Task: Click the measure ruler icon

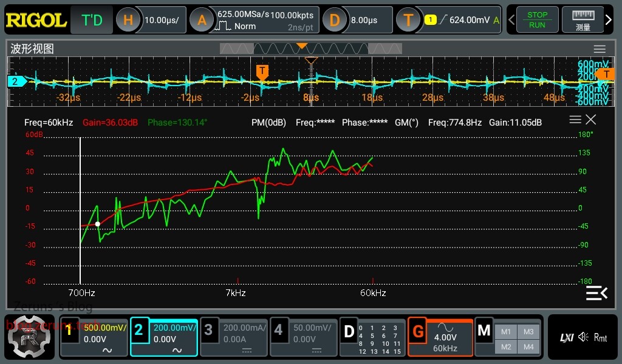Action: (x=583, y=20)
